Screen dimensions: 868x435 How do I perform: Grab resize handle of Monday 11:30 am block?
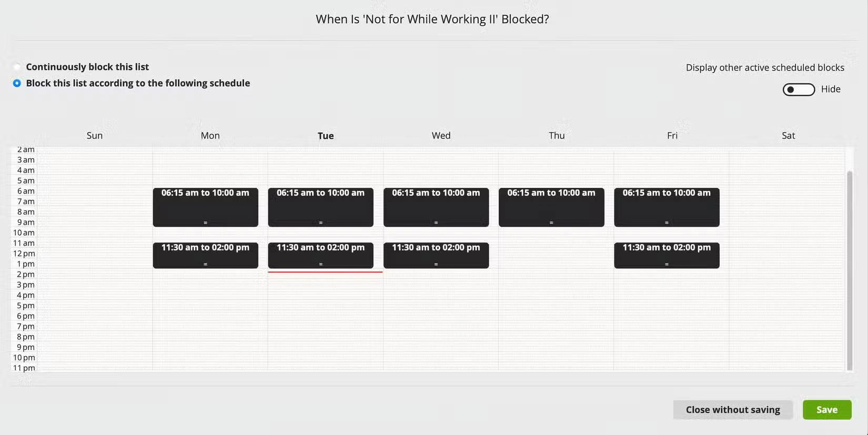[x=205, y=265]
